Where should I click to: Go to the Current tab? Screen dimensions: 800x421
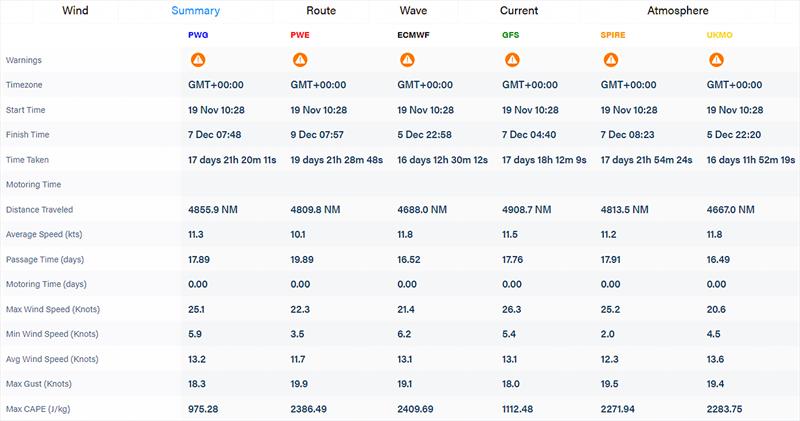pyautogui.click(x=519, y=11)
